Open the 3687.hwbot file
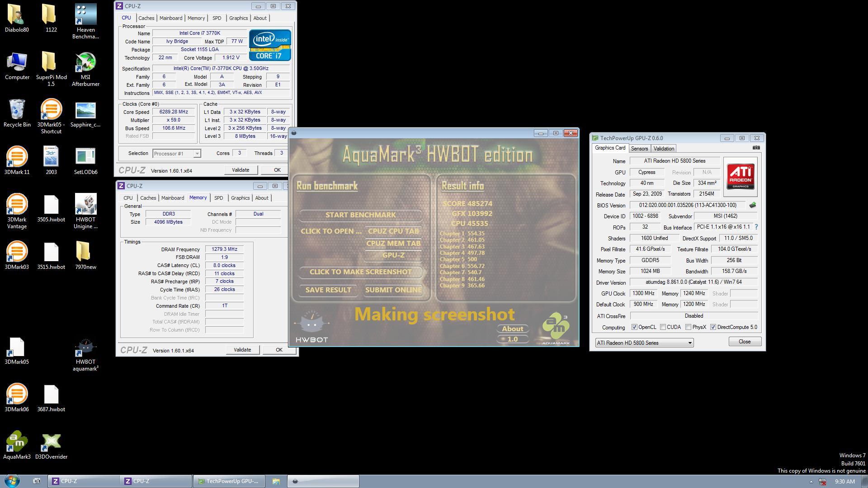Image resolution: width=868 pixels, height=488 pixels. click(51, 398)
